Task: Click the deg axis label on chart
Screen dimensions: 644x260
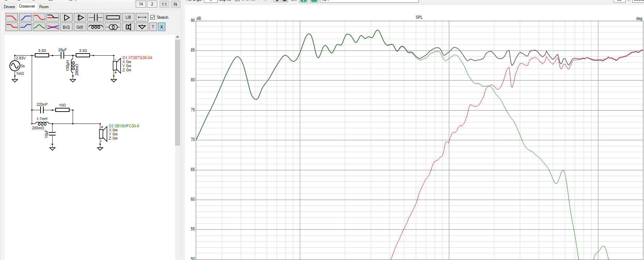Action: coord(639,18)
